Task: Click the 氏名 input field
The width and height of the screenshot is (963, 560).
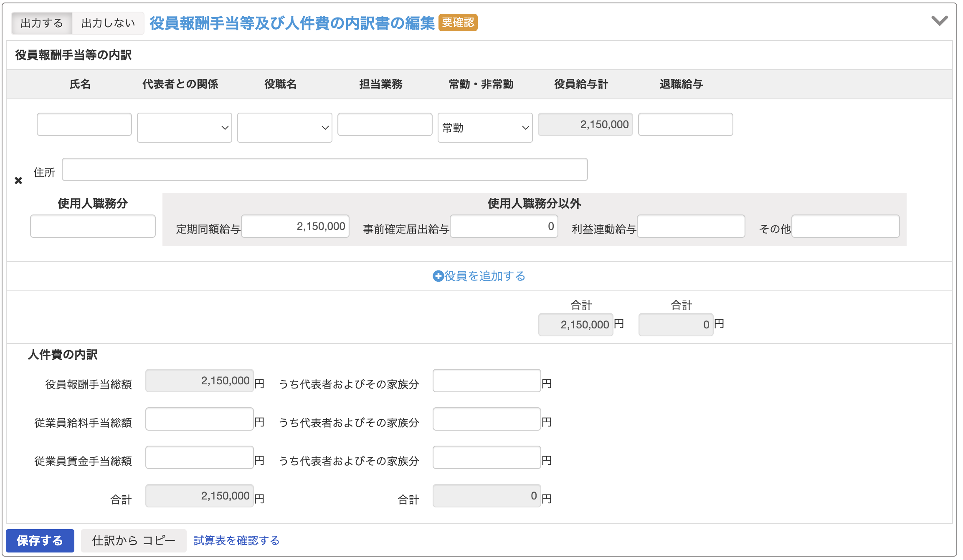Action: 84,124
